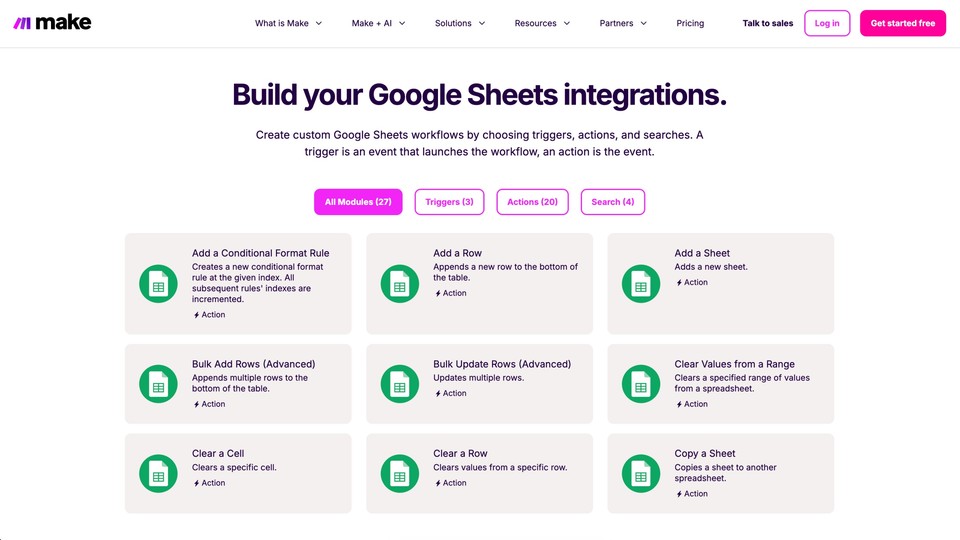The width and height of the screenshot is (960, 540).
Task: Click lightning bolt icon under Add a Sheet
Action: tap(679, 283)
